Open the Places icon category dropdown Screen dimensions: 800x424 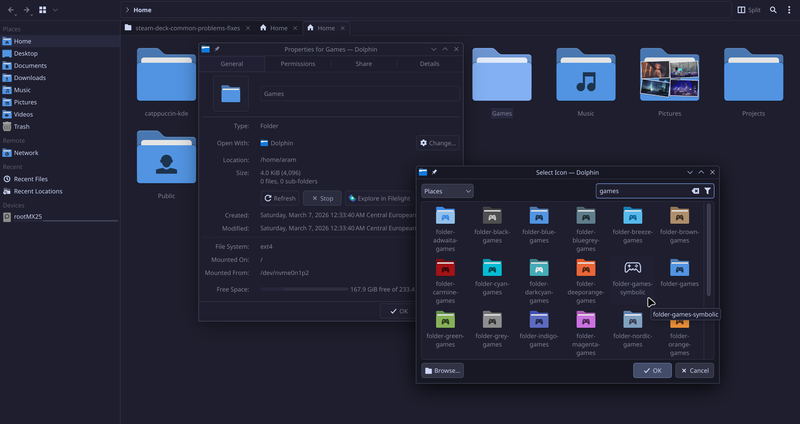(447, 191)
